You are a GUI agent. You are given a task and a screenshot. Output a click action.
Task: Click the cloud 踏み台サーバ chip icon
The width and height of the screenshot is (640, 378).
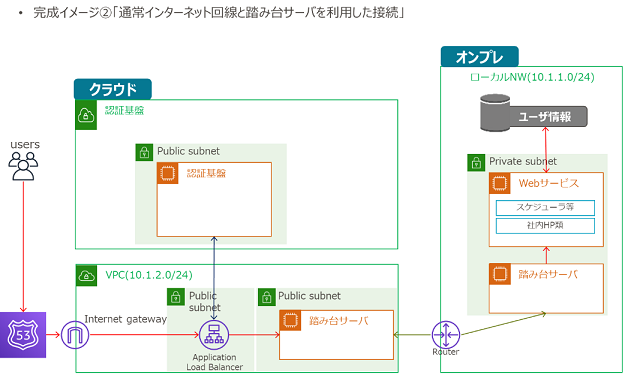point(290,320)
